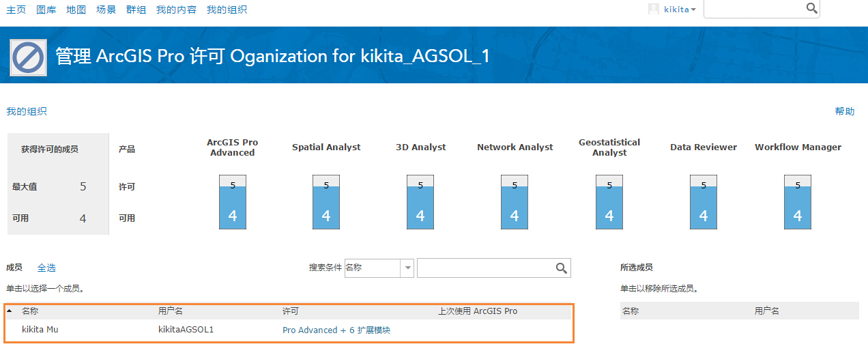Image resolution: width=868 pixels, height=355 pixels.
Task: Sort members by the 名称 column arrow
Action: tap(10, 311)
